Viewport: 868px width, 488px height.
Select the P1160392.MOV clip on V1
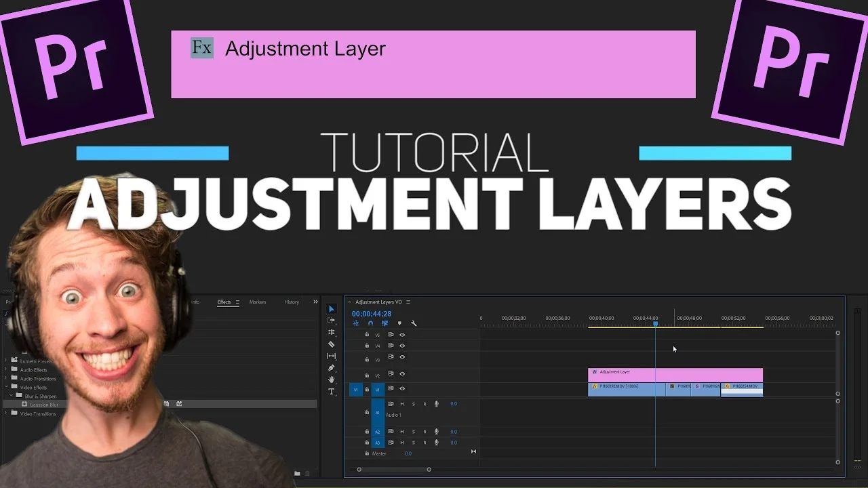(x=627, y=389)
